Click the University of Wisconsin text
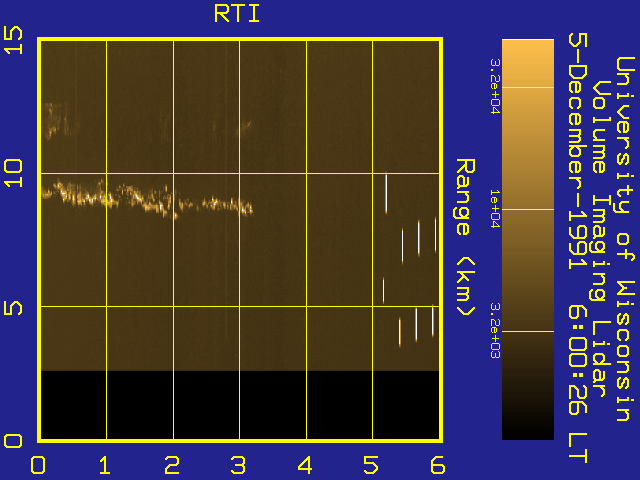The image size is (640, 480). click(625, 239)
